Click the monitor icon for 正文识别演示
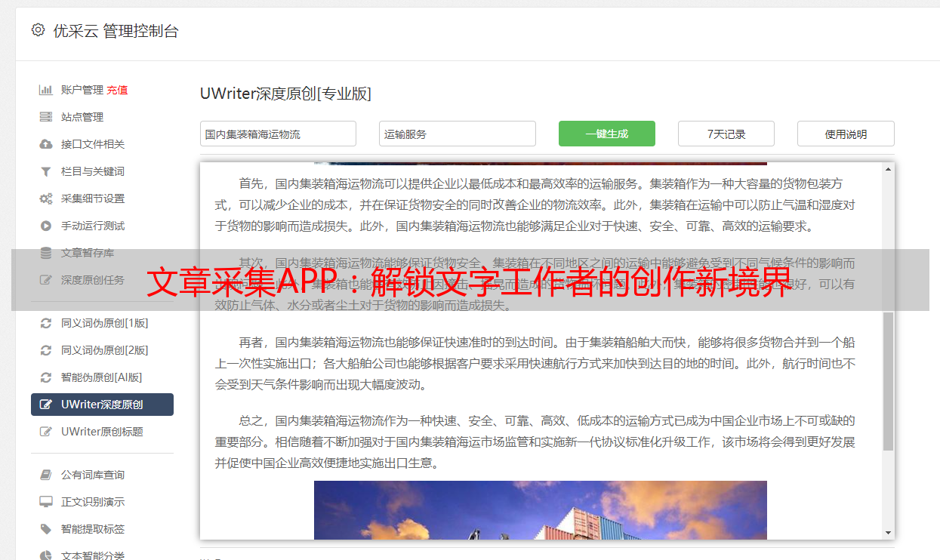The height and width of the screenshot is (560, 940). pos(46,502)
